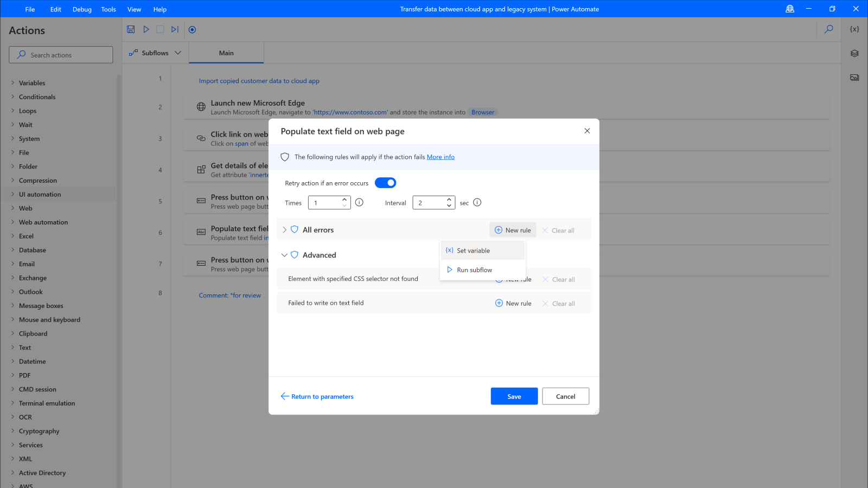Open the Variables pane with {x} icon
This screenshot has height=488, width=868.
tap(854, 29)
